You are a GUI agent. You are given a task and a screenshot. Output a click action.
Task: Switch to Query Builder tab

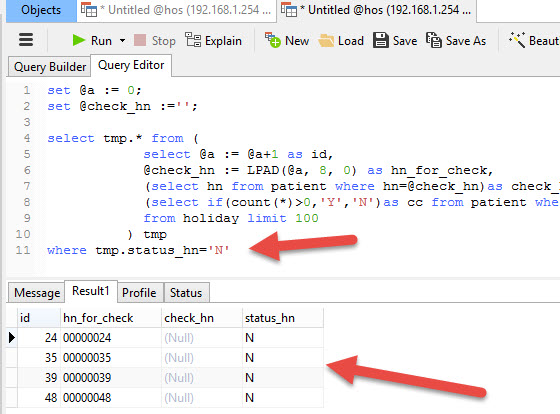pyautogui.click(x=50, y=66)
